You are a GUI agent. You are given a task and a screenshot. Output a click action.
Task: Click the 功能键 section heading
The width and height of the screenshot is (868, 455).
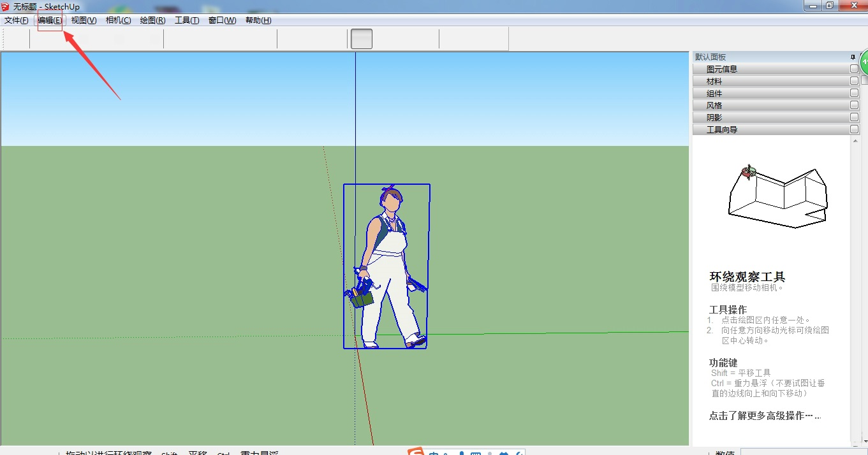(x=723, y=363)
